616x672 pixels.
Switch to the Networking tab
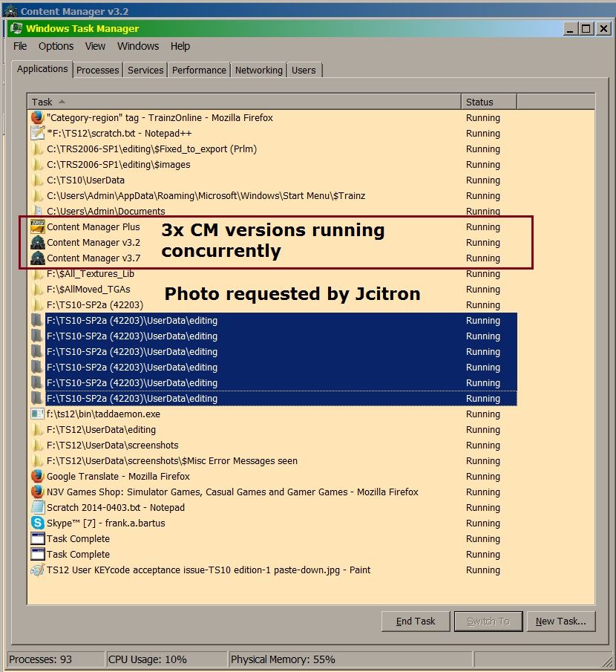(259, 70)
